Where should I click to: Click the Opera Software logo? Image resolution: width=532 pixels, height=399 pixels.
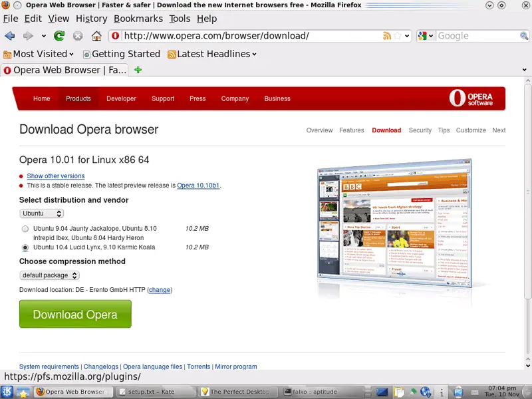[x=471, y=98]
